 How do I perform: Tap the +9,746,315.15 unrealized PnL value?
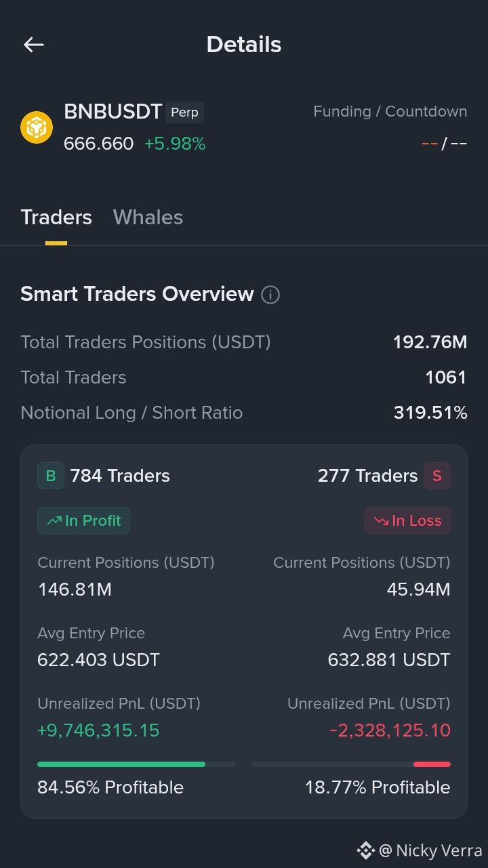(x=98, y=730)
